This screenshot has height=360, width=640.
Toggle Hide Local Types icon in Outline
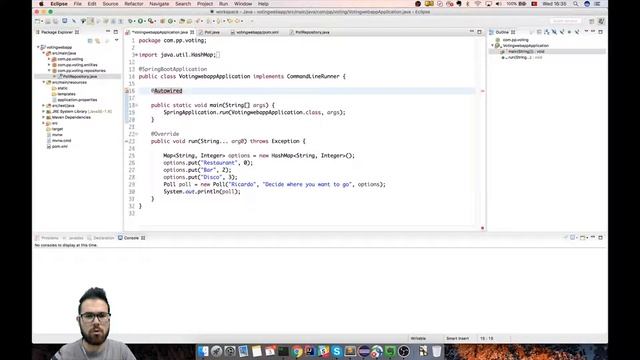[577, 32]
